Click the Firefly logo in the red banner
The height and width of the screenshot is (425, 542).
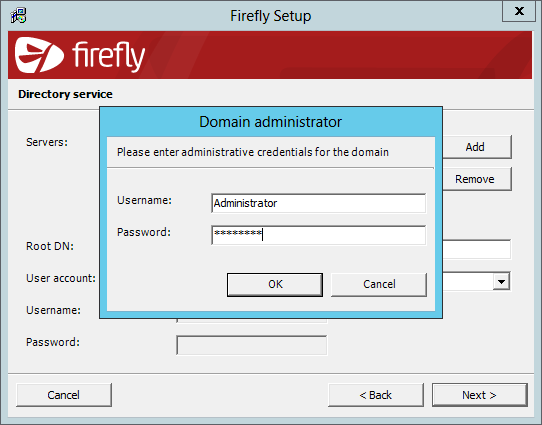(x=80, y=55)
